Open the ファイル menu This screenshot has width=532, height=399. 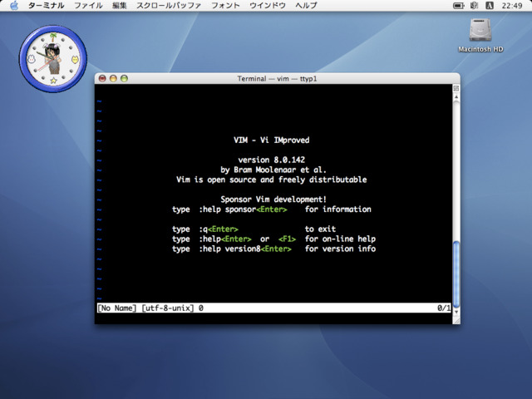click(88, 6)
